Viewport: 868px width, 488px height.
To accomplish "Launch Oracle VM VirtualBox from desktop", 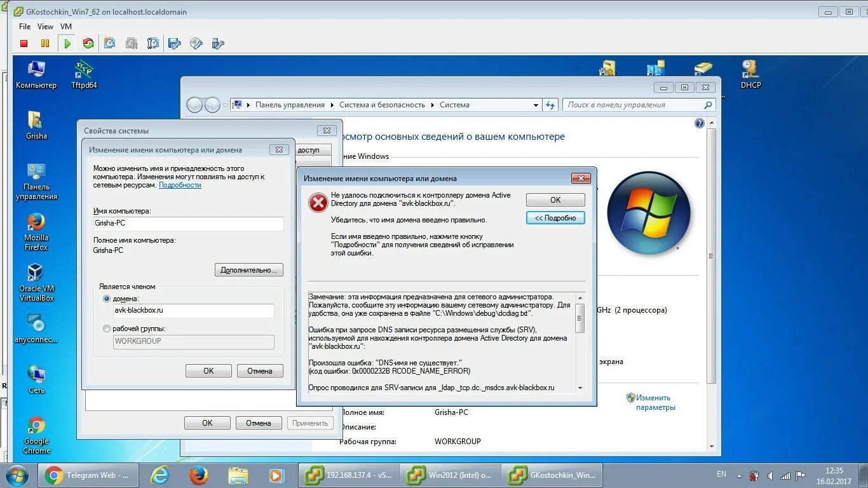I will [x=36, y=283].
